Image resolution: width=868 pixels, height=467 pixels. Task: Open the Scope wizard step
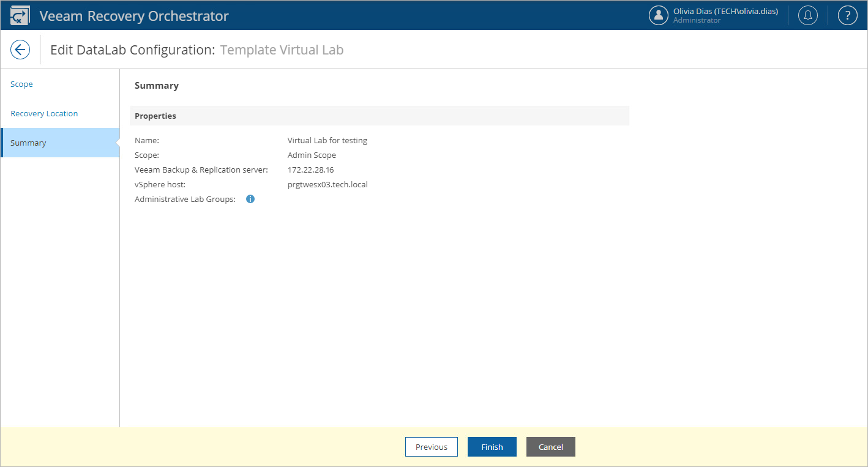[60, 84]
